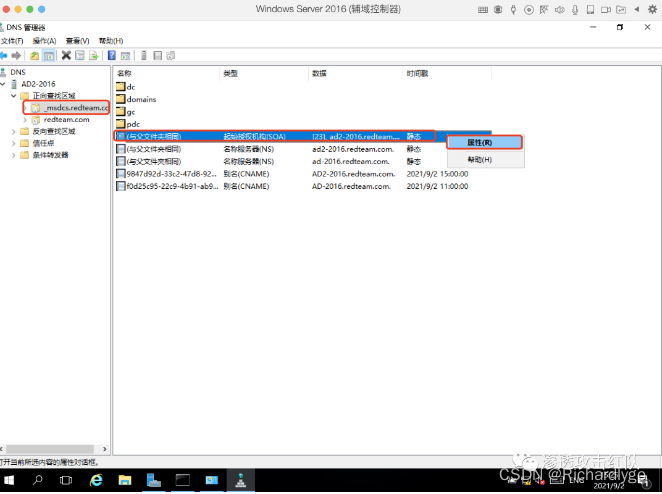Click the 类型 column header
Screen dimensions: 662x494
coord(264,73)
